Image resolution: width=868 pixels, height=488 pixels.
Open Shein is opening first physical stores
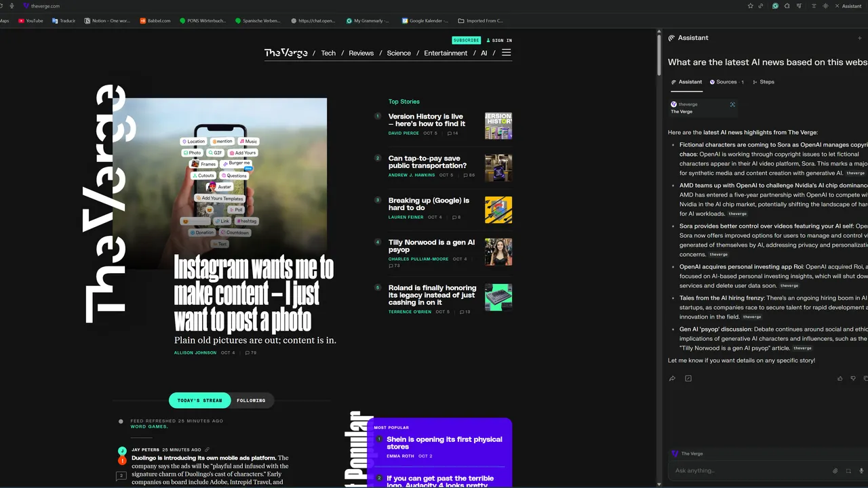click(x=444, y=443)
